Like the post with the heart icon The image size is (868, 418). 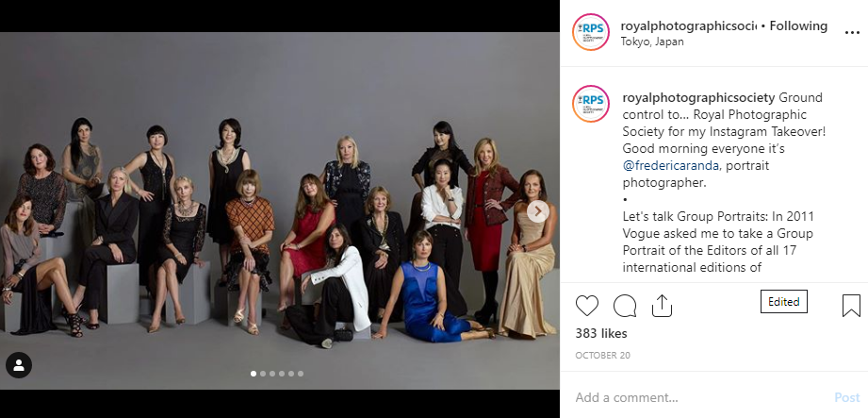(587, 306)
